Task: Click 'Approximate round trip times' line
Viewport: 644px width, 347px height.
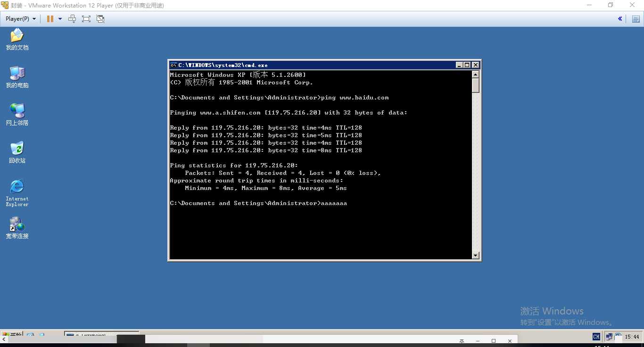Action: click(256, 181)
